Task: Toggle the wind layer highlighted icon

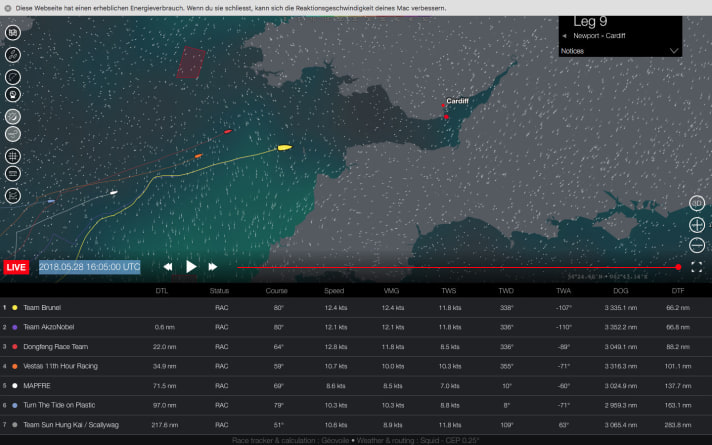Action: pos(13,134)
